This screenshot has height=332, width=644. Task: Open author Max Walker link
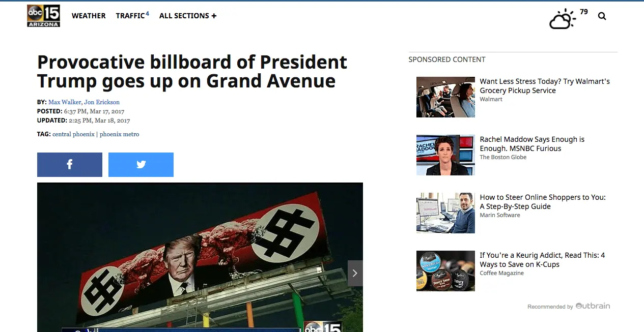(65, 102)
